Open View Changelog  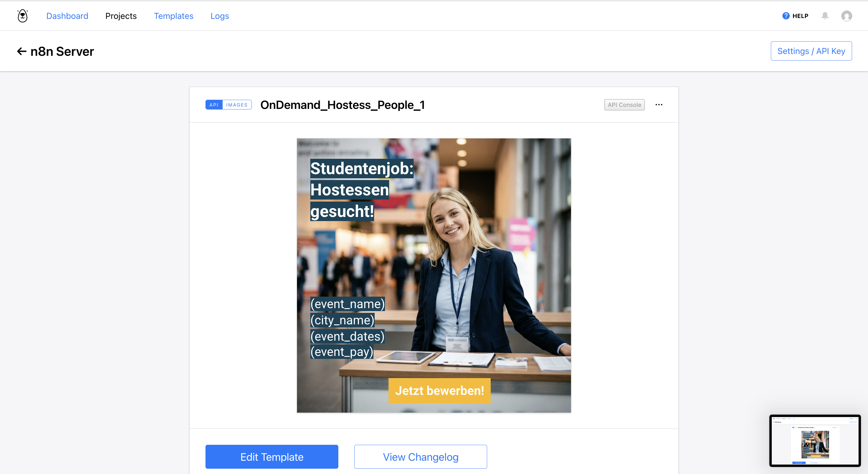420,457
